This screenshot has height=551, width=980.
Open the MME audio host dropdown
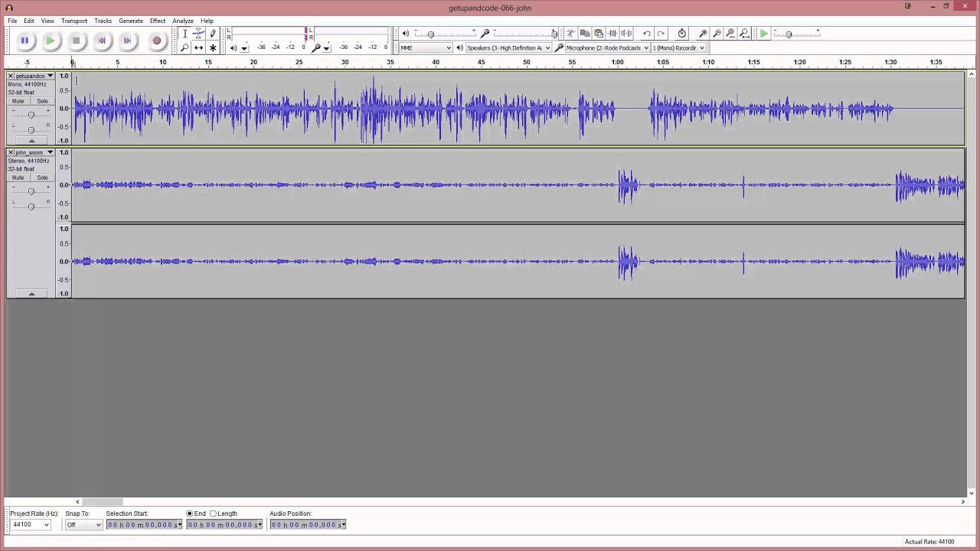[426, 47]
